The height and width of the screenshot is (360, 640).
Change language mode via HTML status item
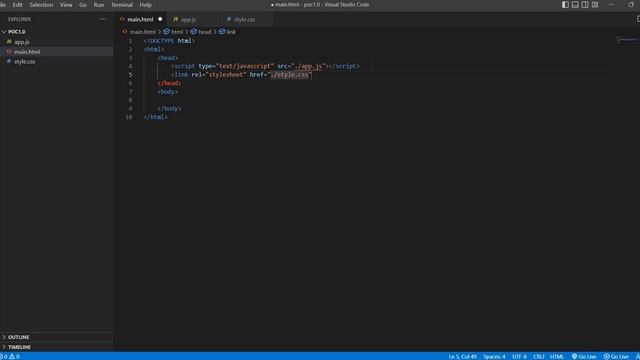coord(557,356)
